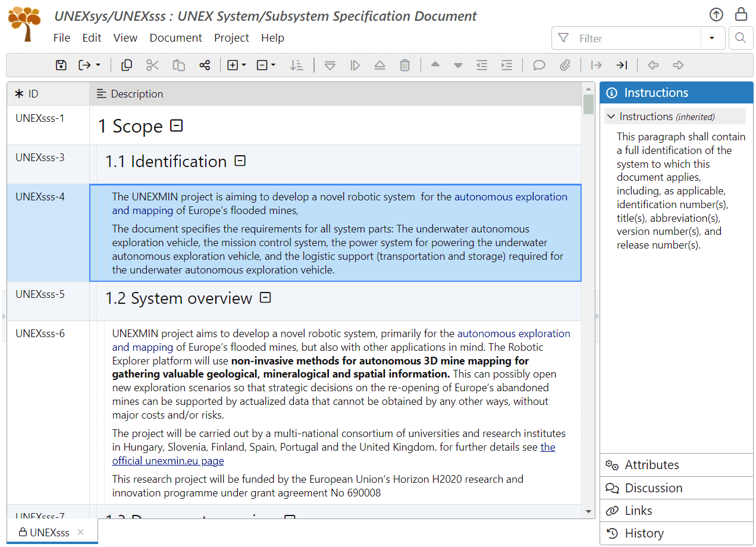
Task: Open the History panel
Action: (x=676, y=533)
